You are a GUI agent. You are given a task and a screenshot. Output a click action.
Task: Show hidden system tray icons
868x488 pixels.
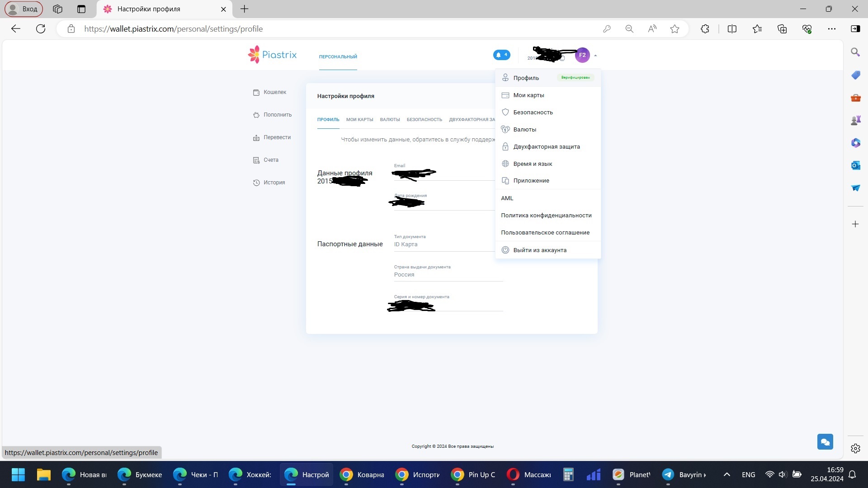pos(726,474)
